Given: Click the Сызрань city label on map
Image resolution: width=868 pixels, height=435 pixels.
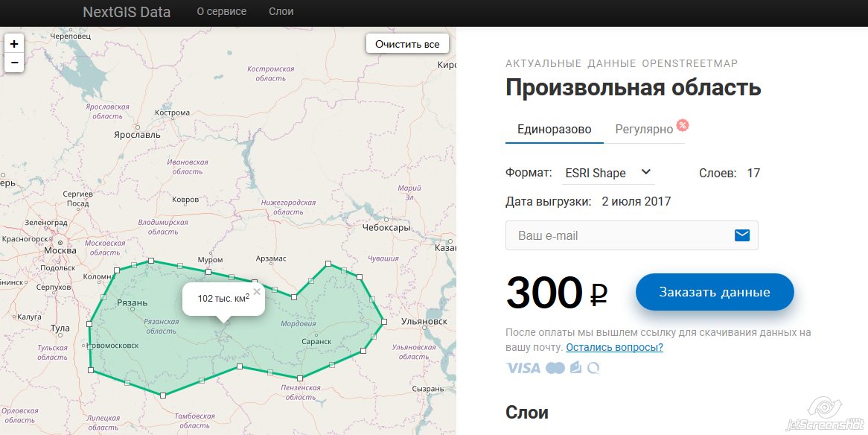Looking at the screenshot, I should pyautogui.click(x=429, y=389).
